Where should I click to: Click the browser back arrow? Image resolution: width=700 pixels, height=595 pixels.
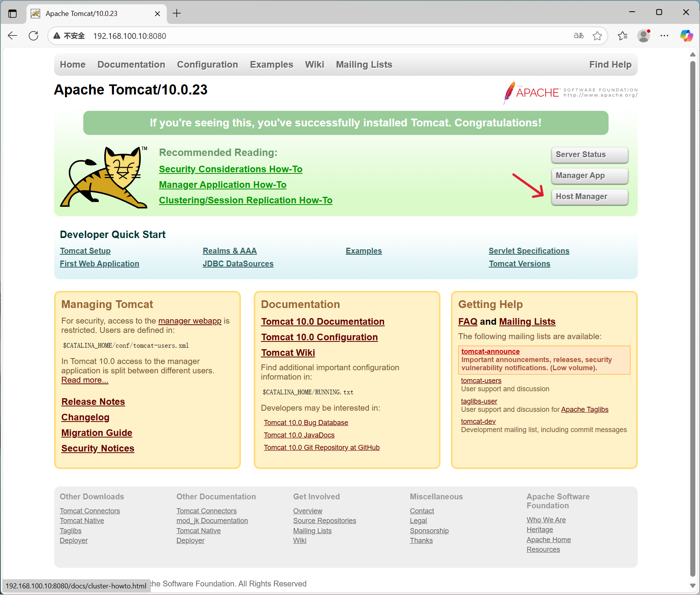tap(12, 36)
